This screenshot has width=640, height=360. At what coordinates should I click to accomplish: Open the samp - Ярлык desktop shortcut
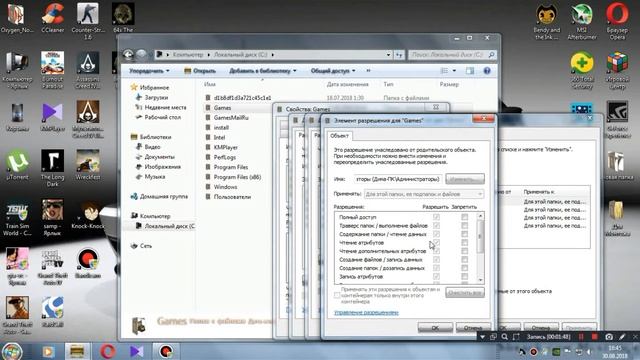tap(52, 218)
